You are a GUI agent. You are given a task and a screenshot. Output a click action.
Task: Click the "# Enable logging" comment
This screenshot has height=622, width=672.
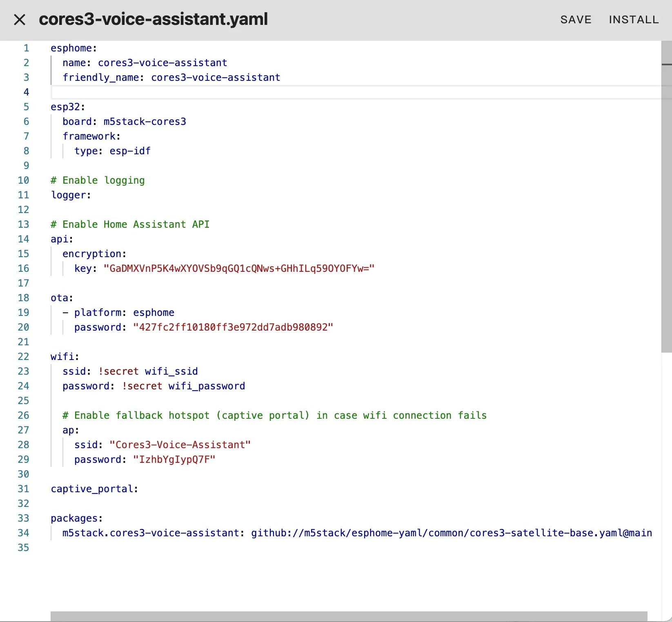98,180
